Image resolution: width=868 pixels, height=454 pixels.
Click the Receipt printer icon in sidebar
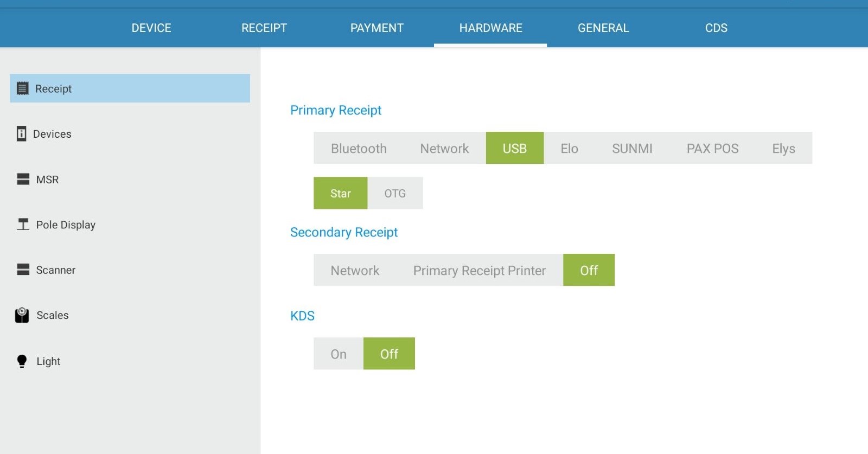pyautogui.click(x=22, y=88)
